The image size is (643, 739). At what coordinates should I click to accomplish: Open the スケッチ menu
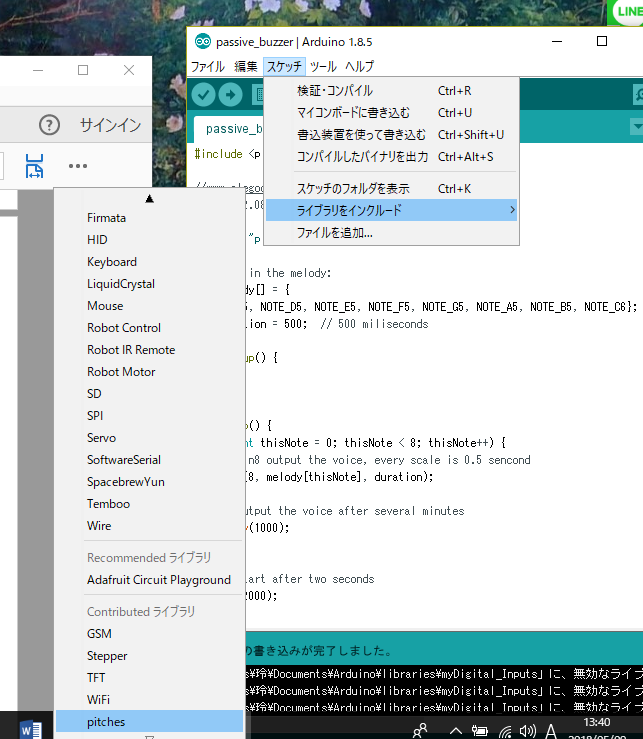284,66
